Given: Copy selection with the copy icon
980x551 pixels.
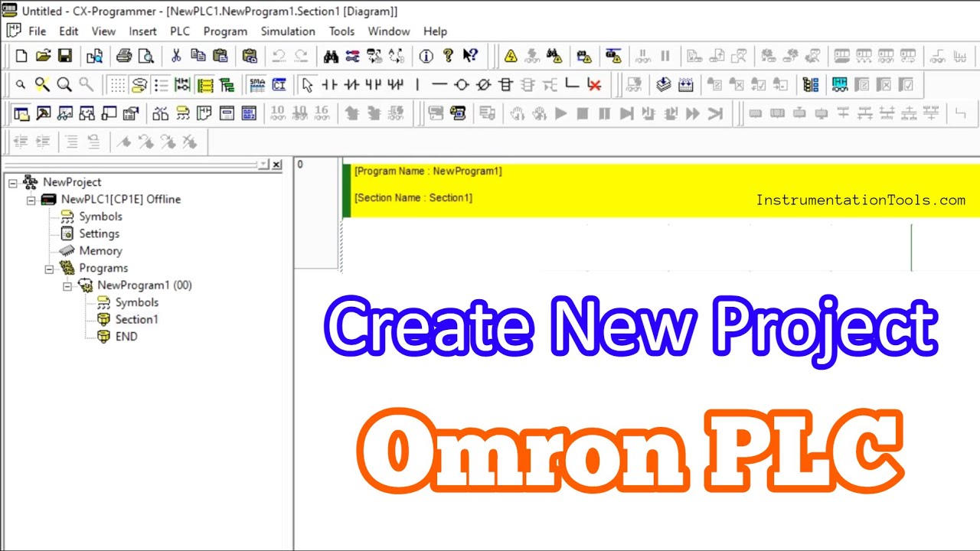Looking at the screenshot, I should click(198, 56).
